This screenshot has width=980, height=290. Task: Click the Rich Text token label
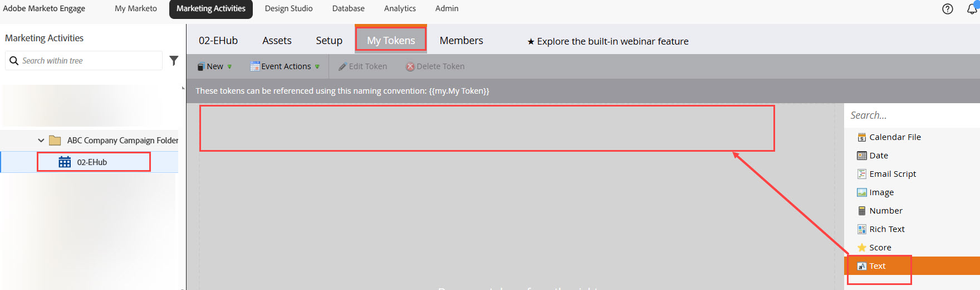pyautogui.click(x=887, y=229)
